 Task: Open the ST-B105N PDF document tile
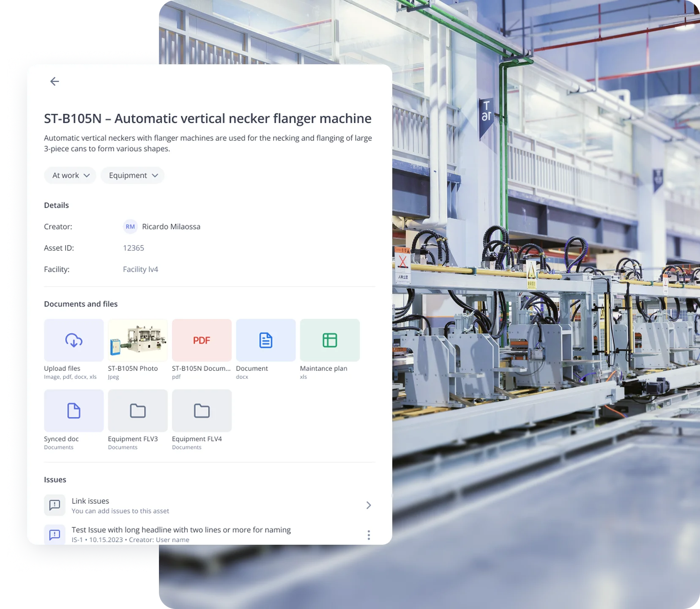click(x=202, y=340)
